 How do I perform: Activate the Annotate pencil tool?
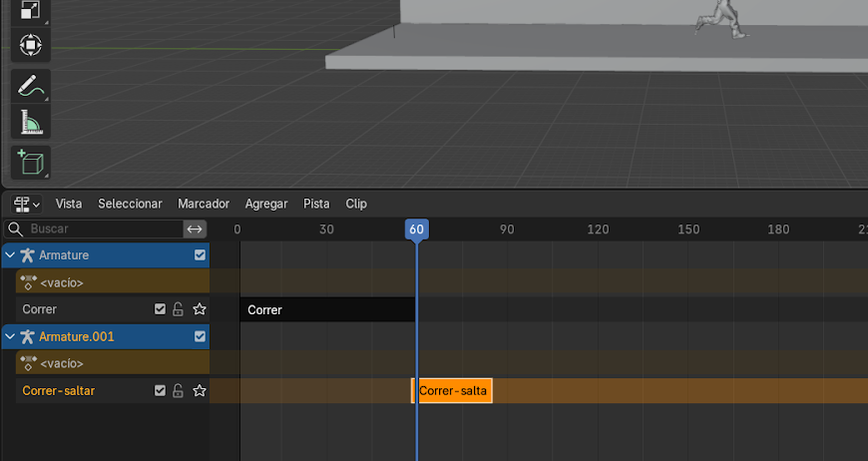click(x=30, y=87)
